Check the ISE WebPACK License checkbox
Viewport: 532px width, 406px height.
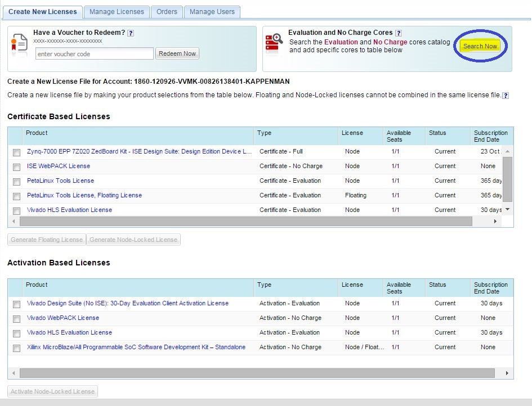pos(16,167)
